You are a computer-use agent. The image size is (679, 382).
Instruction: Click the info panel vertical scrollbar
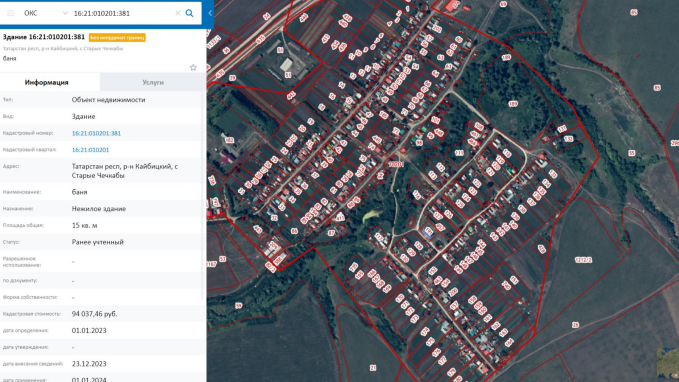click(x=202, y=195)
